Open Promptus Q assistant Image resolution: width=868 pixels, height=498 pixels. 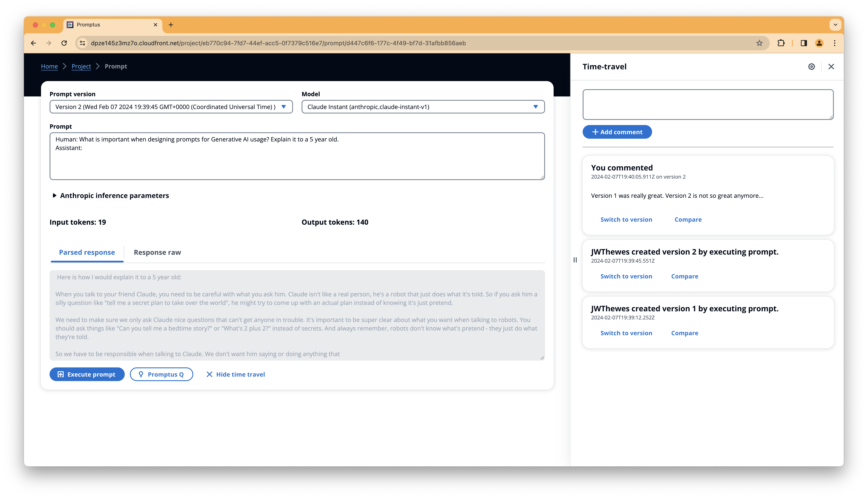161,374
